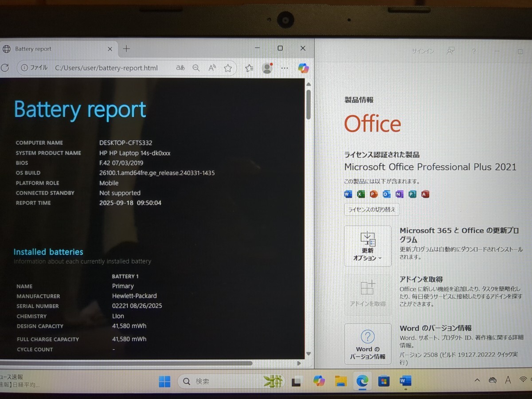The width and height of the screenshot is (532, 399).
Task: Click the OneDrive cloud tray icon
Action: click(x=493, y=380)
